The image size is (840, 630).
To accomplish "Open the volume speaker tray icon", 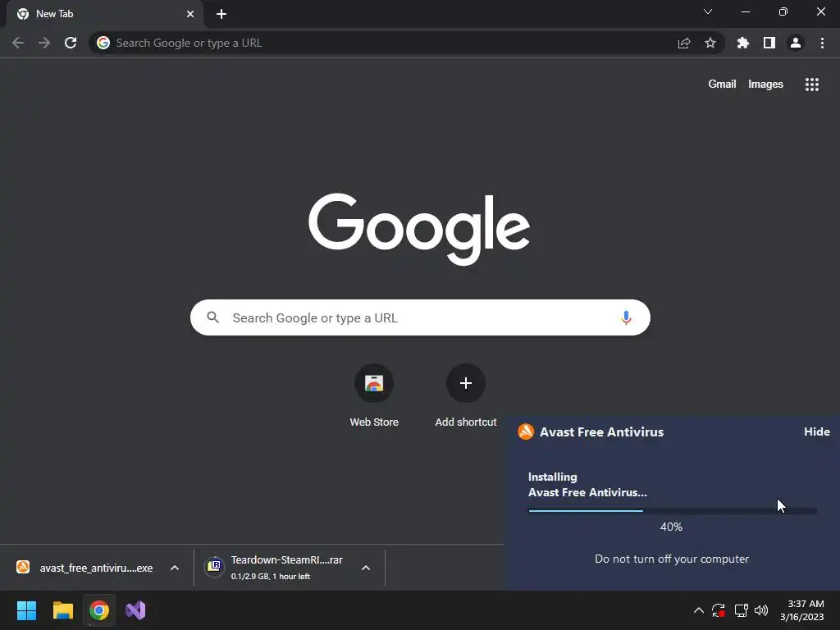I will [761, 610].
